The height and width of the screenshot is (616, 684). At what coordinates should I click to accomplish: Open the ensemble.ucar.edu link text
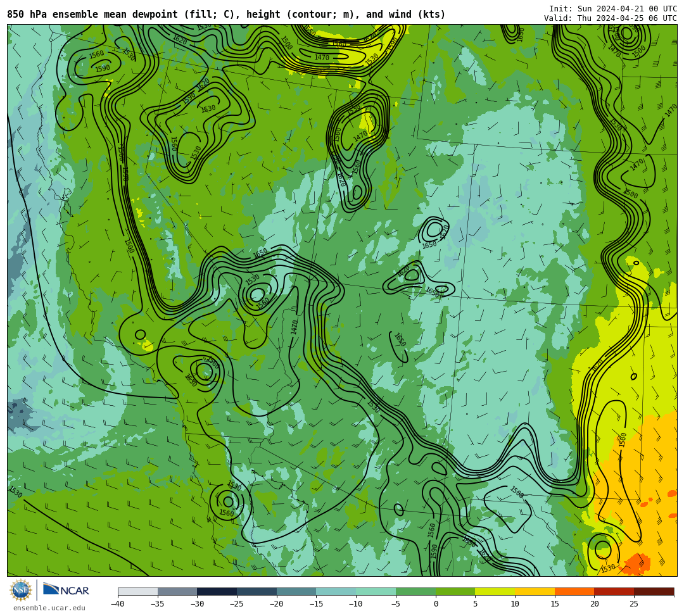(49, 608)
